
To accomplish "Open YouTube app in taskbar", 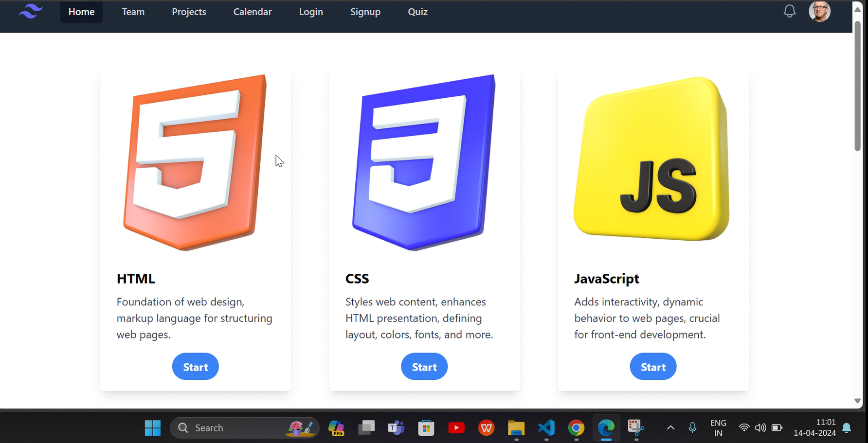I will tap(456, 428).
